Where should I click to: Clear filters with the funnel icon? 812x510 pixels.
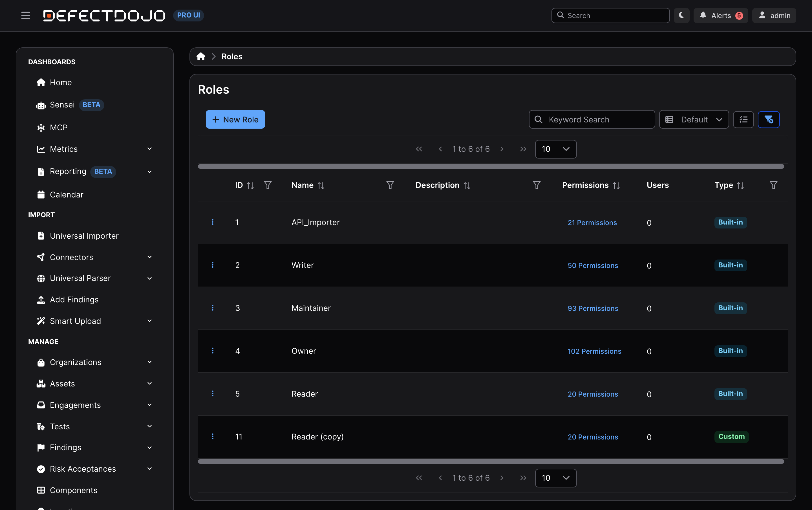[x=769, y=119]
